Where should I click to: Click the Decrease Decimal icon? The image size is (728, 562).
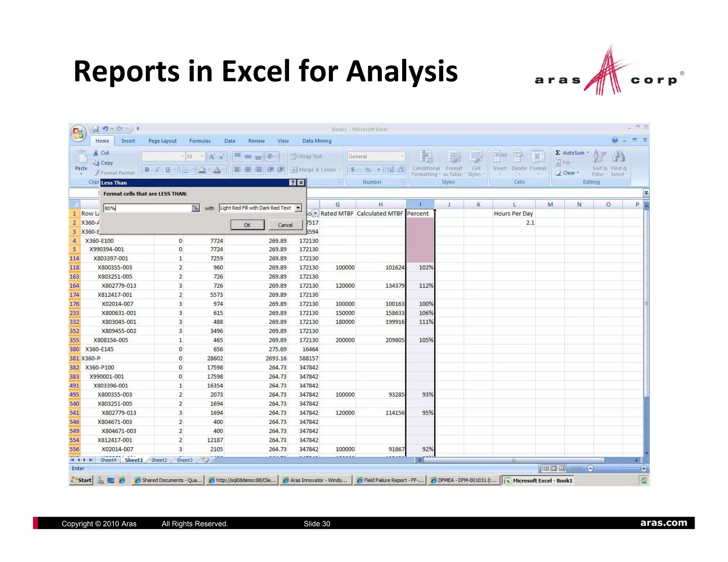(x=401, y=170)
